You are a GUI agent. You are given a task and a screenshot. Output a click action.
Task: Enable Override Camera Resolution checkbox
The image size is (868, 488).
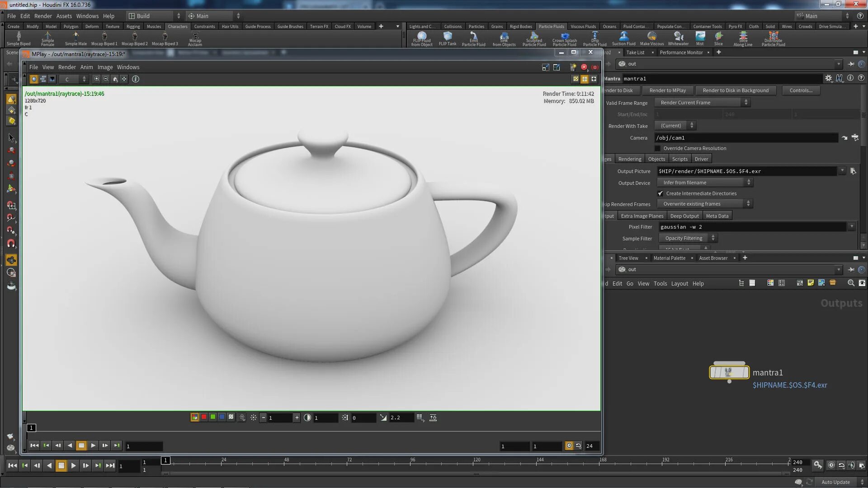tap(658, 148)
